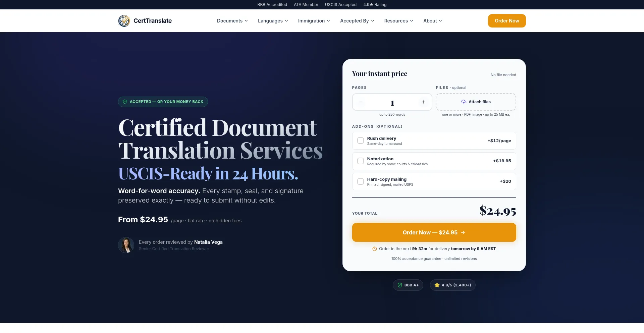Image resolution: width=644 pixels, height=333 pixels.
Task: Click the Your instant price heading
Action: (x=380, y=74)
